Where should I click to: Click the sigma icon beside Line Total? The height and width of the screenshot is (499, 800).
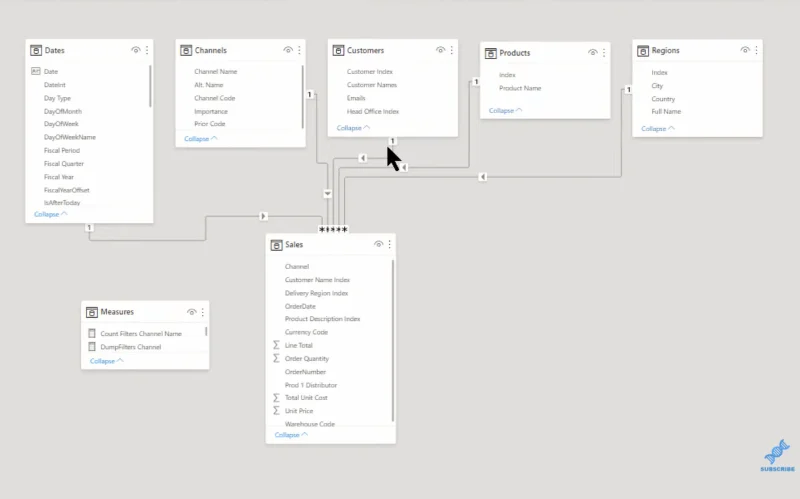tap(276, 345)
